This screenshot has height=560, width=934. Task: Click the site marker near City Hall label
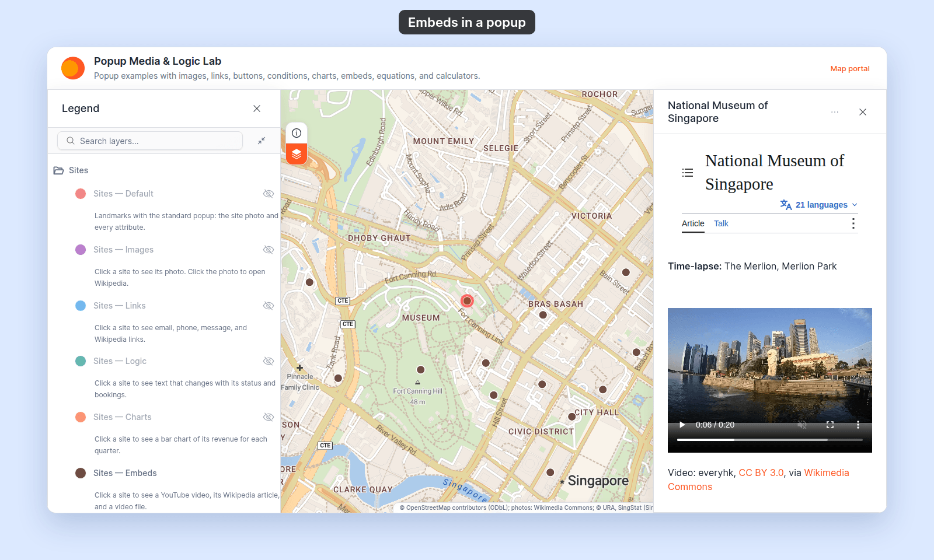pos(572,416)
